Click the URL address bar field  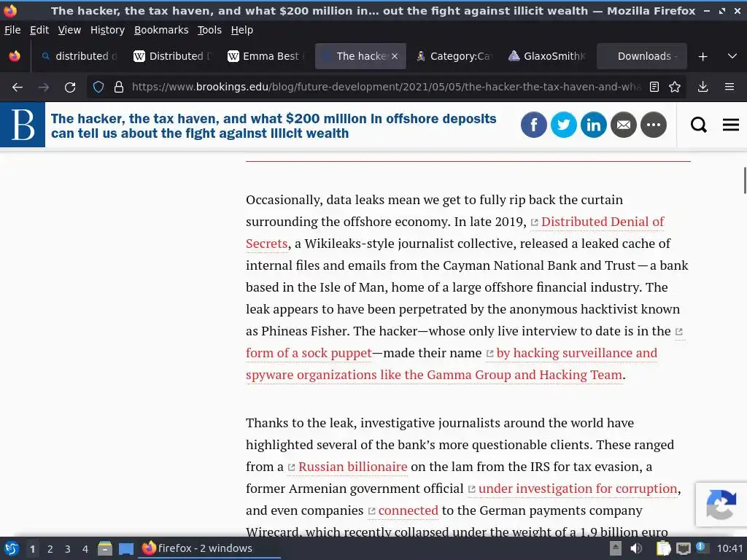pos(386,87)
